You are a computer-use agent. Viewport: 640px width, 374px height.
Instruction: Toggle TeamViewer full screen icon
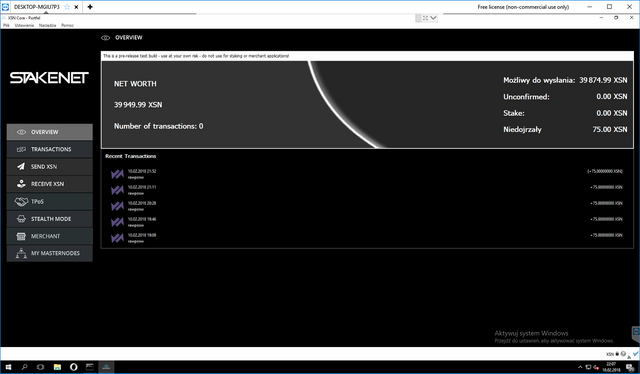point(425,18)
